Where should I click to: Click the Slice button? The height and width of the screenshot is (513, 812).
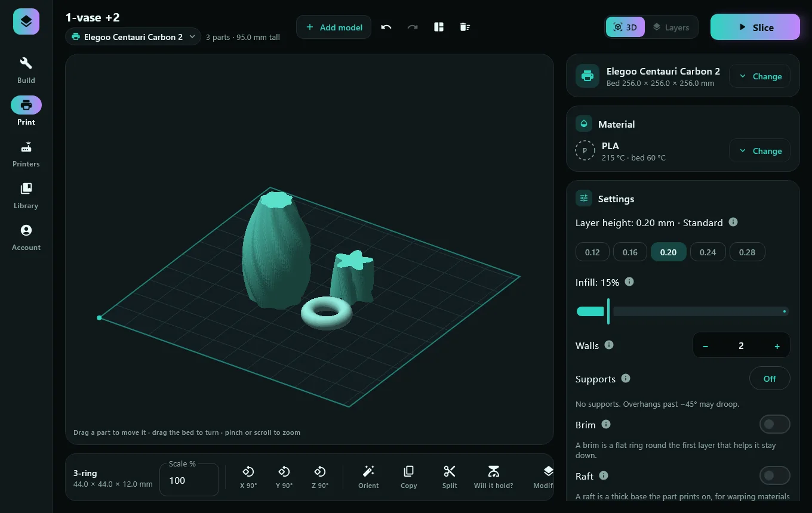click(755, 27)
